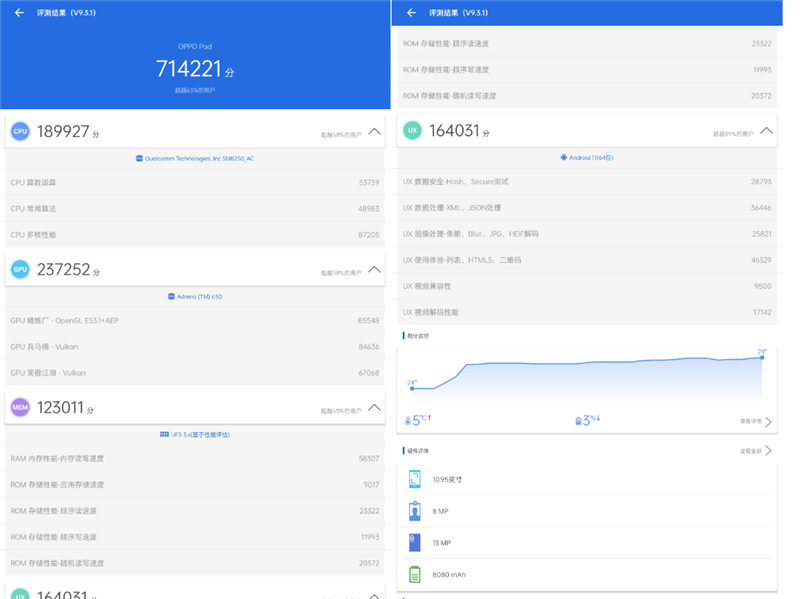Select the GPU Vulkan row scoring 67068
This screenshot has width=800, height=599.
tap(195, 373)
